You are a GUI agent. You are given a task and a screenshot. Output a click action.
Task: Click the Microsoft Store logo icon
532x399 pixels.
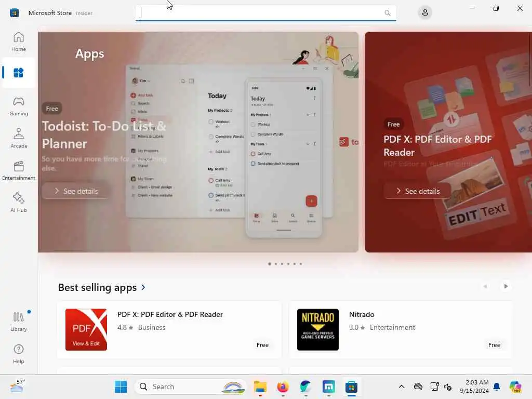pyautogui.click(x=14, y=13)
